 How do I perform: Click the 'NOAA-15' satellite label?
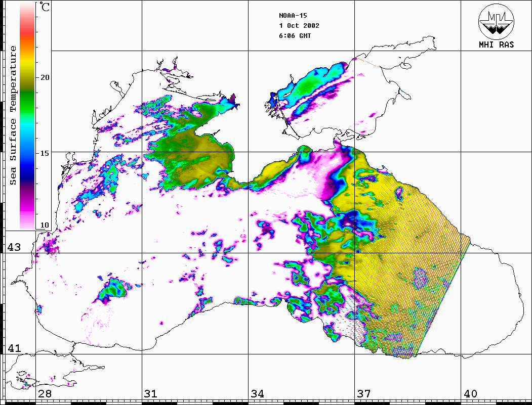pyautogui.click(x=293, y=16)
